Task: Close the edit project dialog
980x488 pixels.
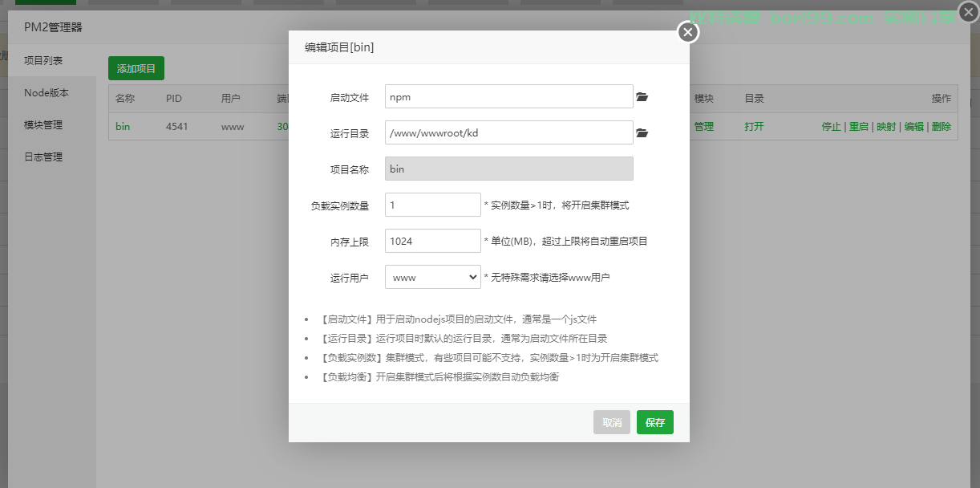Action: coord(688,32)
